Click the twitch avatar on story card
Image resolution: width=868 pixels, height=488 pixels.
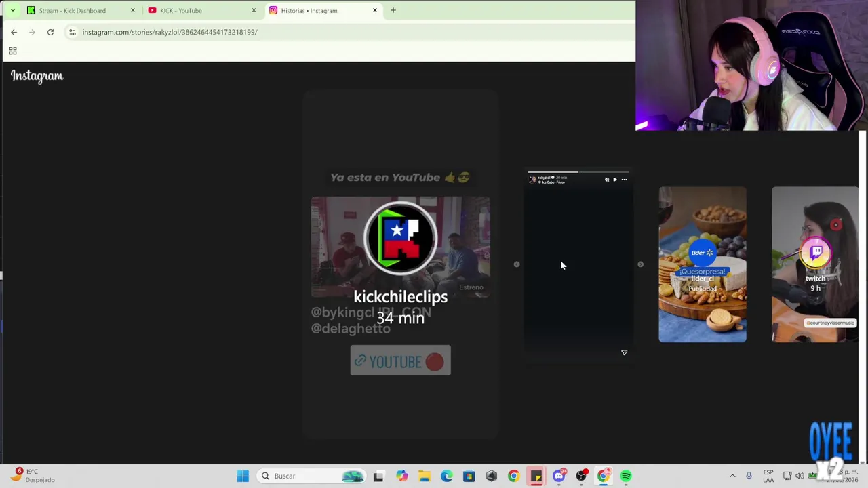click(816, 253)
